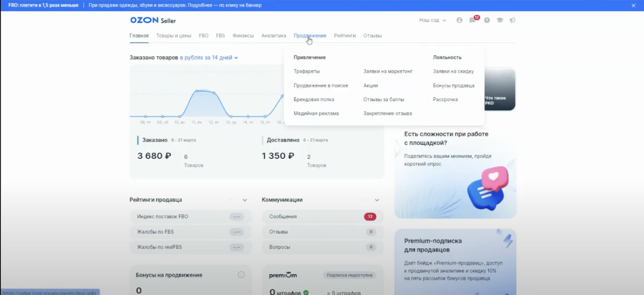
Task: Collapse the Коммуникации section chevron
Action: (377, 200)
